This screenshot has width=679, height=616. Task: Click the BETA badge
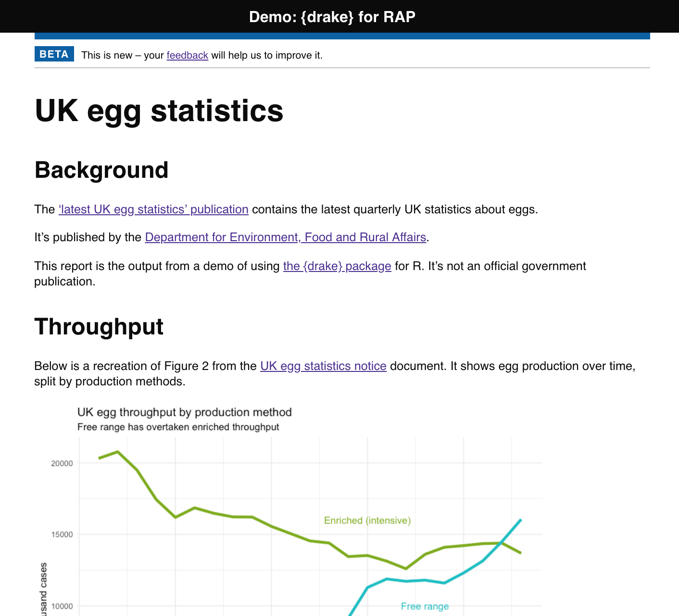click(x=53, y=54)
